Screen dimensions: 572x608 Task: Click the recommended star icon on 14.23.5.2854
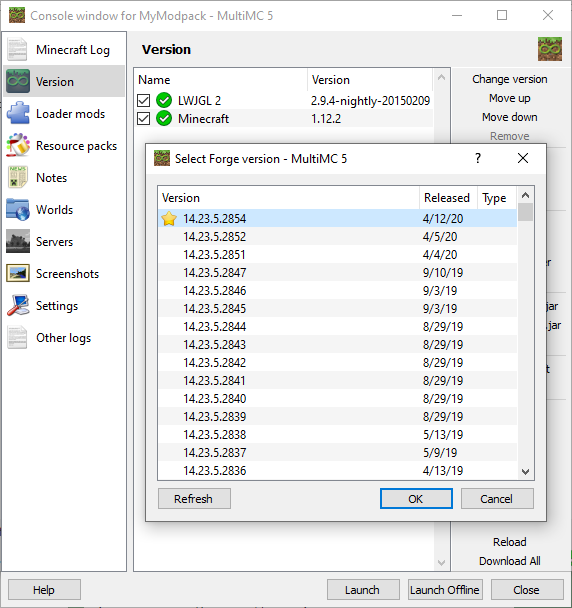[169, 218]
